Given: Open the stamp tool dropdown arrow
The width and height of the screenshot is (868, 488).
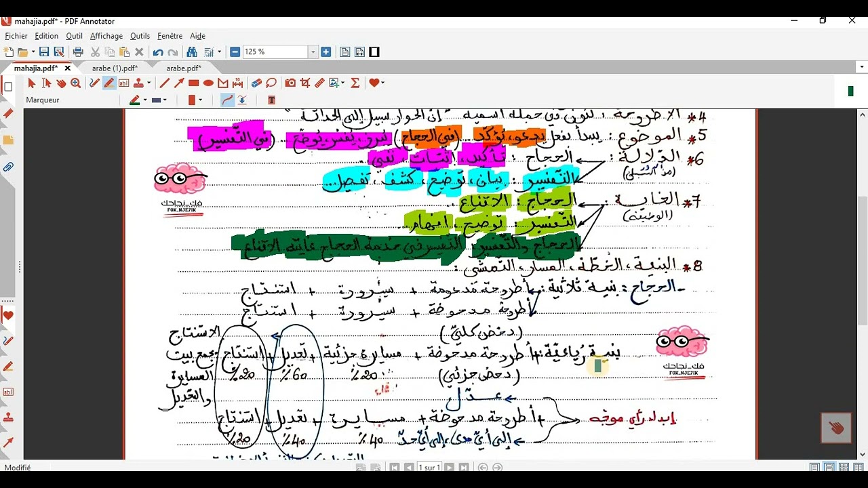Looking at the screenshot, I should pos(149,83).
